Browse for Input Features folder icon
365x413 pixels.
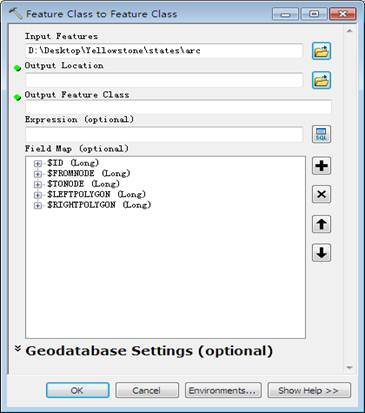point(321,51)
